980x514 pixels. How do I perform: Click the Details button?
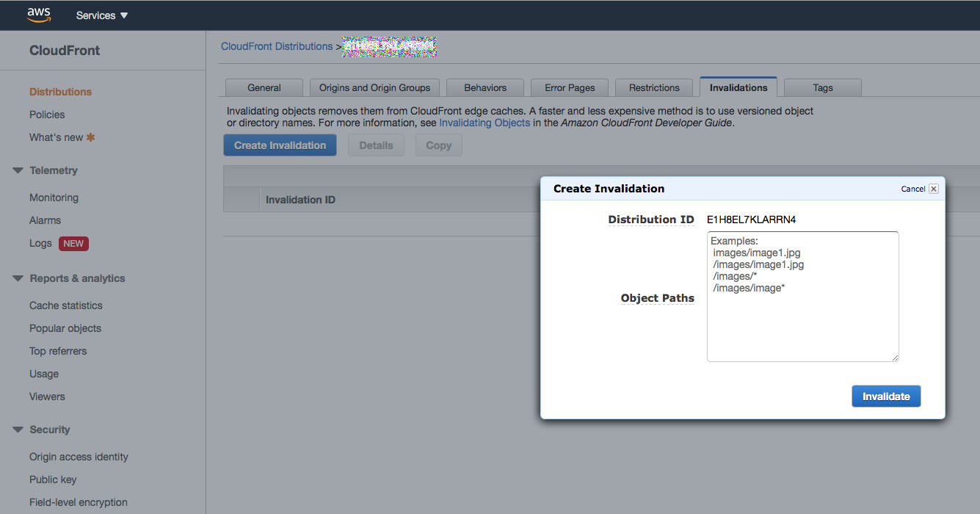pyautogui.click(x=376, y=145)
